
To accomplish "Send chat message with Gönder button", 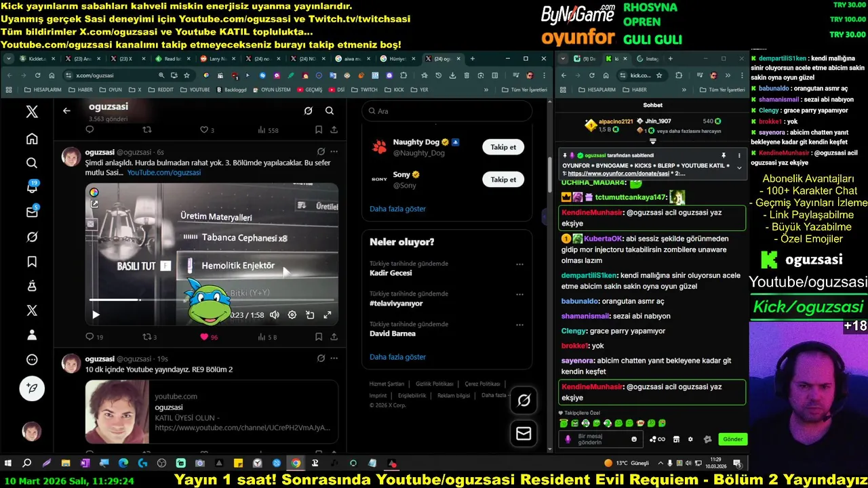I will (x=732, y=439).
